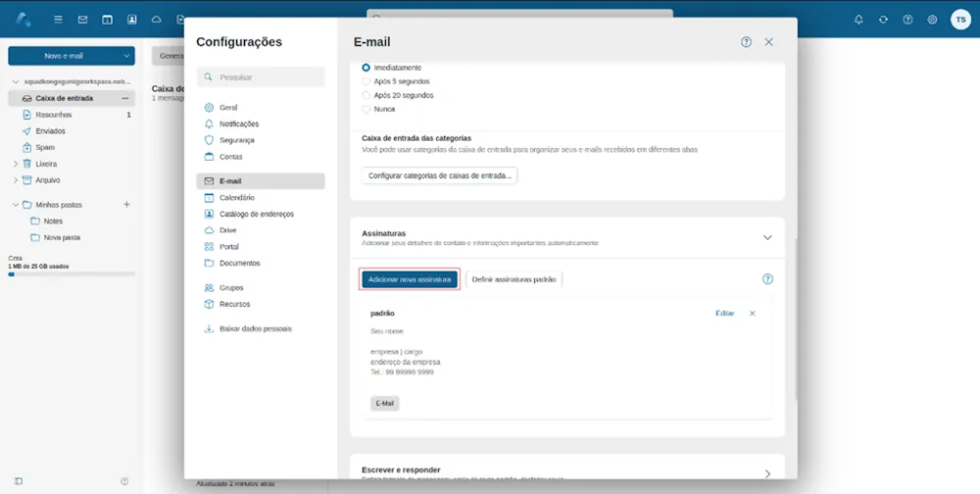This screenshot has width=980, height=494.
Task: Click the settings dialog vertical scrollbar
Action: (x=795, y=319)
